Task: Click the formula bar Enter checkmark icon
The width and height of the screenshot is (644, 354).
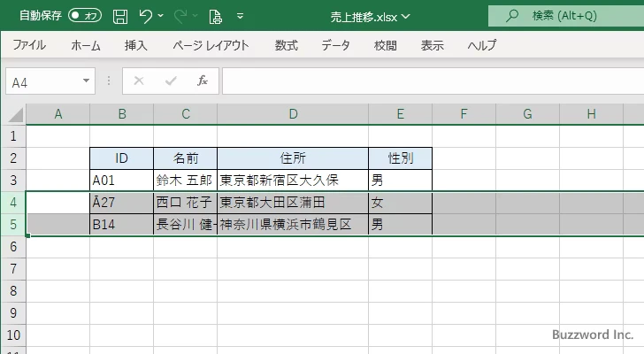Action: click(x=171, y=81)
